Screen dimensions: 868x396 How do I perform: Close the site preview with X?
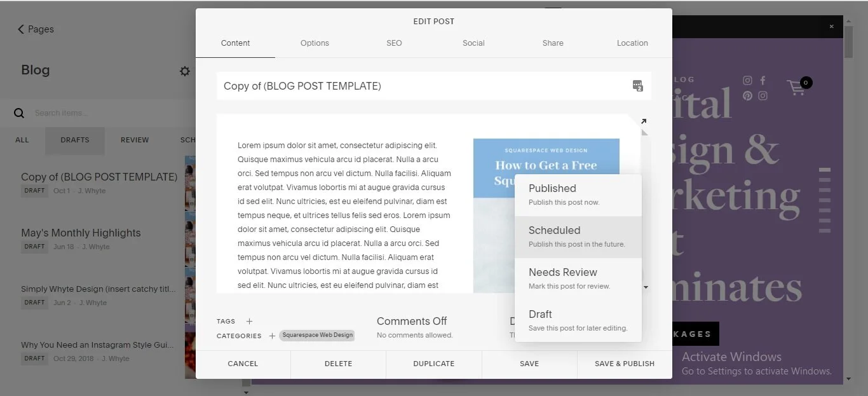(x=831, y=27)
